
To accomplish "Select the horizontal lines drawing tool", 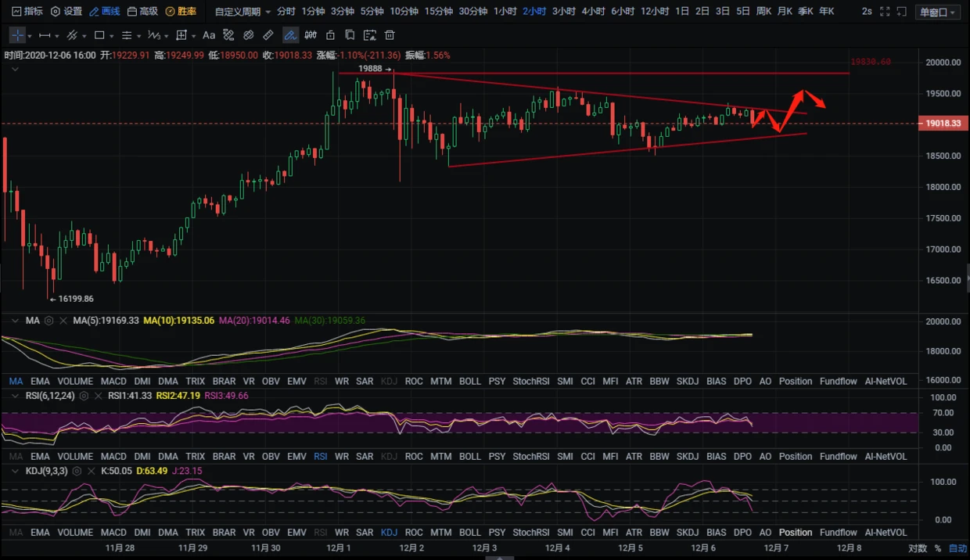I will point(127,35).
